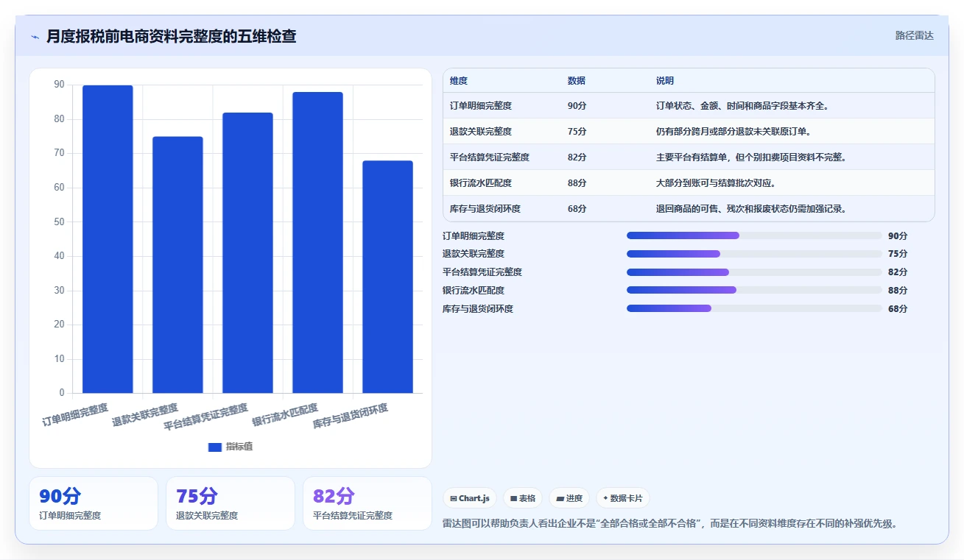Click description about 扣费项目资料不完整

(x=752, y=157)
